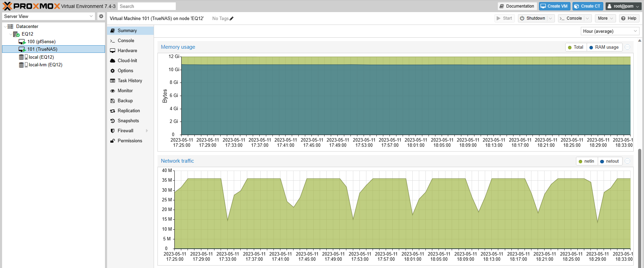644x268 pixels.
Task: Click the Shutdown button
Action: pos(533,18)
